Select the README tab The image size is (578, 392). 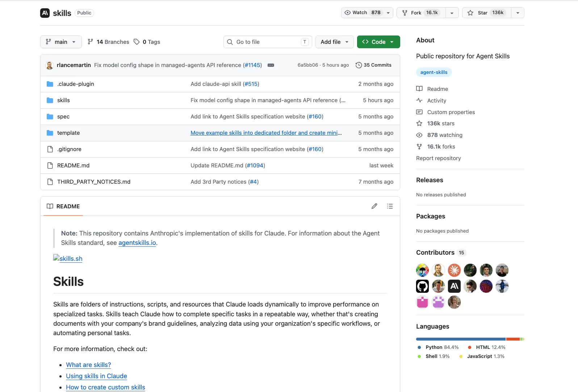pos(63,206)
